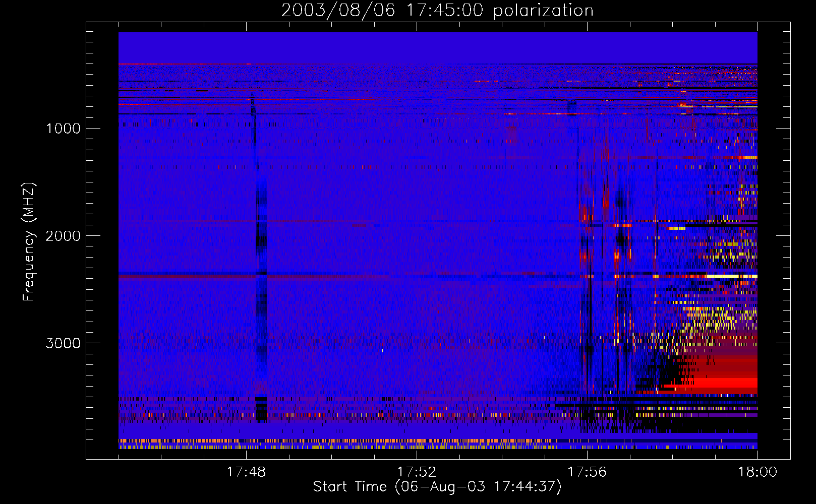
Task: Click the 2000 frequency axis label
Action: 63,236
